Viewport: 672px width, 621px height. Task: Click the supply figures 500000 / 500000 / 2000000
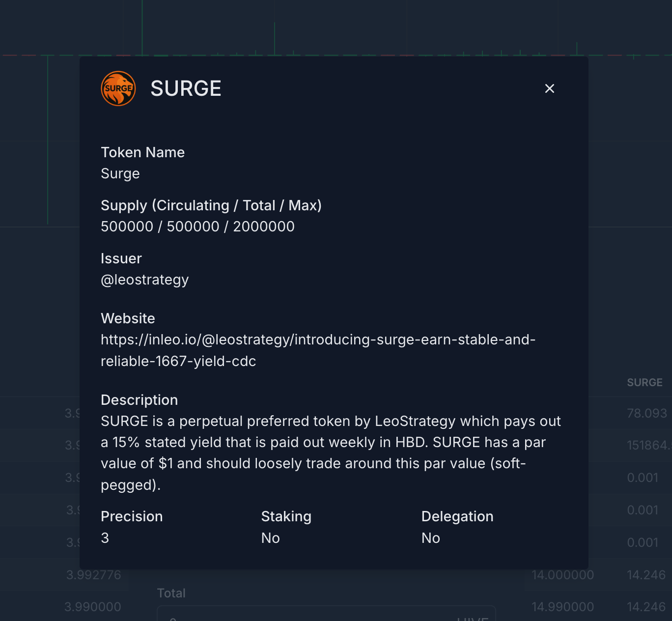[x=197, y=226]
